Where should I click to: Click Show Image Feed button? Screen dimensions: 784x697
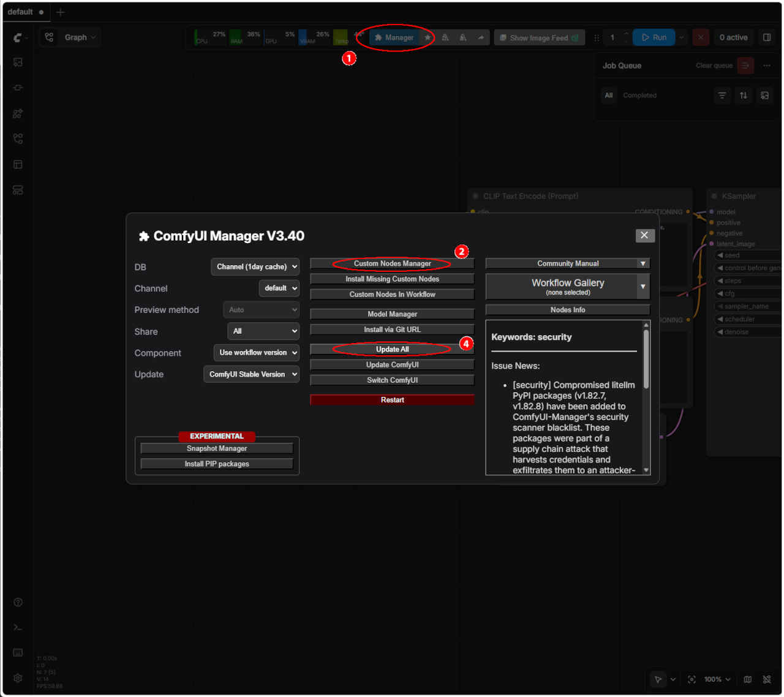[539, 37]
